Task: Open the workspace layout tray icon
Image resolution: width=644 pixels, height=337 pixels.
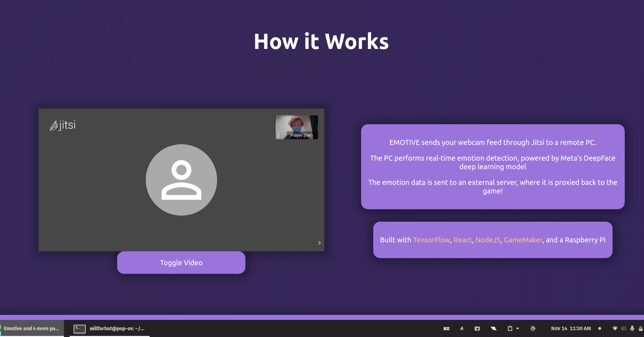Action: click(x=446, y=328)
